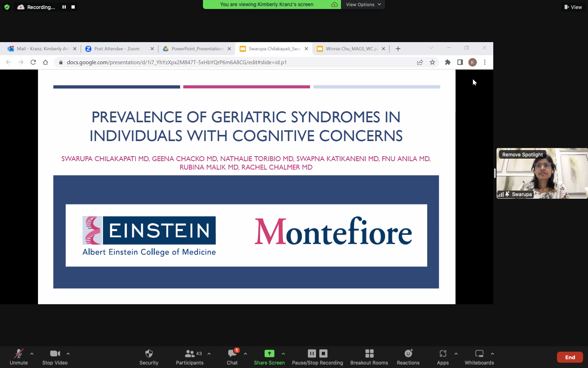Go back in the browser
This screenshot has width=588, height=368.
point(9,62)
